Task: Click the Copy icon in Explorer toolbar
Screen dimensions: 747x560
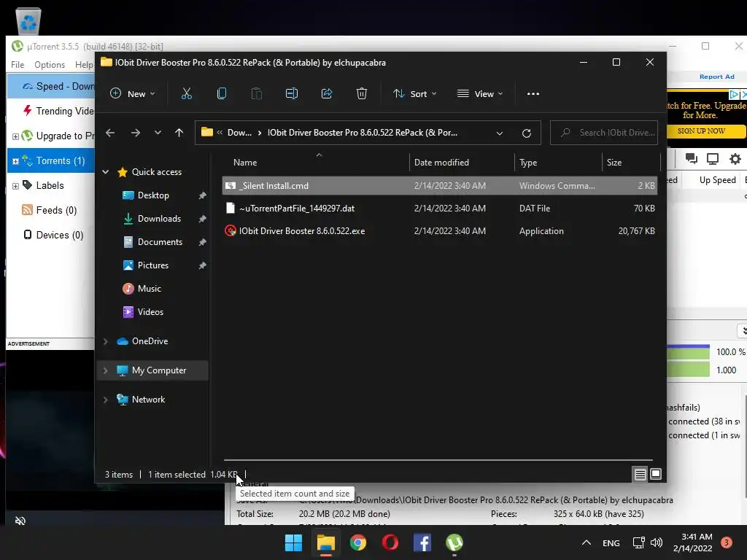Action: 222,94
